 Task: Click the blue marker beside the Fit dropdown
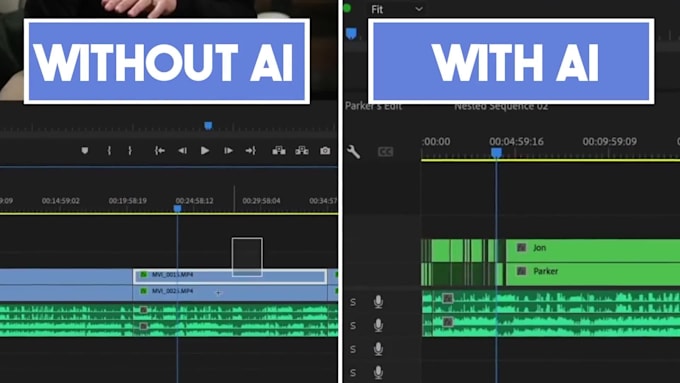pos(351,33)
